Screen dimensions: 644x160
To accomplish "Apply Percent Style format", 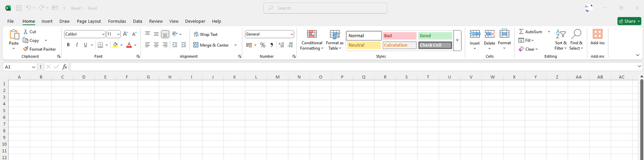I will coord(263,45).
